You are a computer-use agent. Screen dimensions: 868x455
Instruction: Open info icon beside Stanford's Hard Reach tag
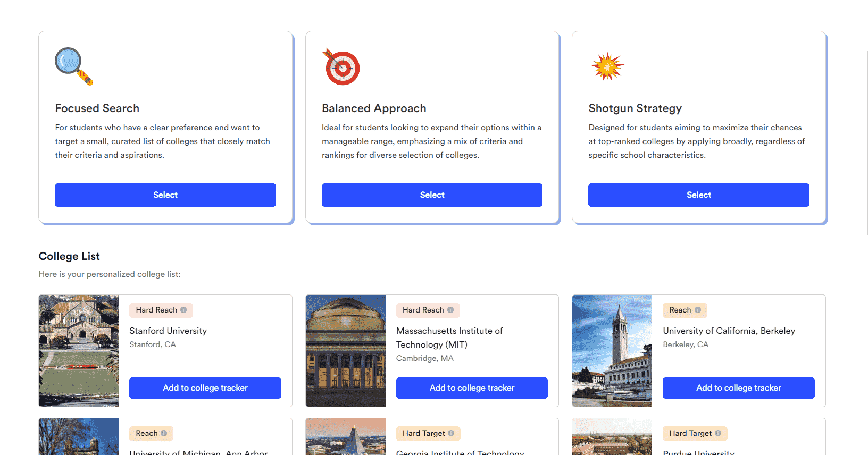tap(183, 310)
